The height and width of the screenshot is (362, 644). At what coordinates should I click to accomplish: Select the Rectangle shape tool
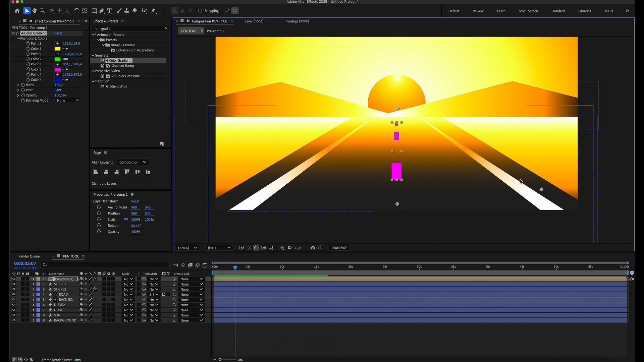94,11
